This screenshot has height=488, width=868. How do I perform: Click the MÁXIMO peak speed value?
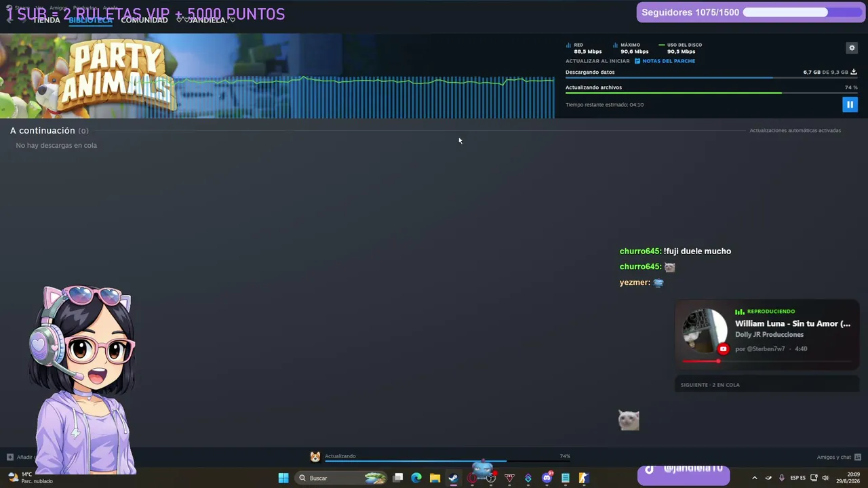[x=634, y=52]
